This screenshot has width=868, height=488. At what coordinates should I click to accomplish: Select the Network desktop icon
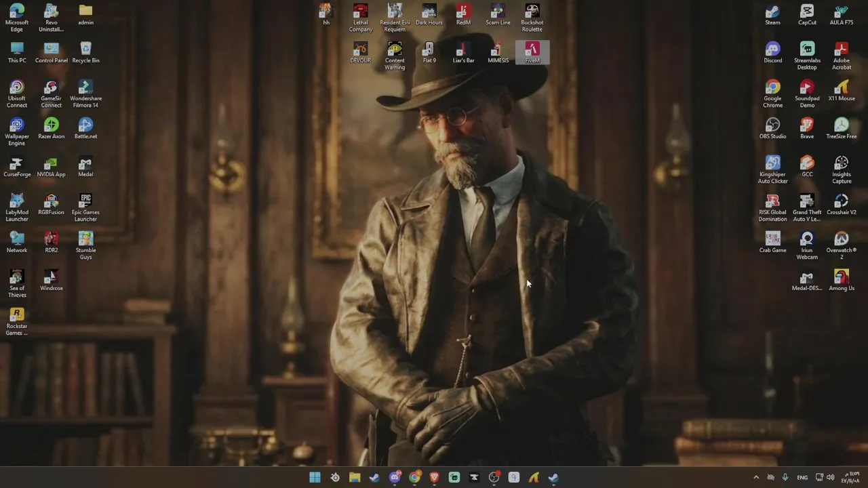point(17,242)
